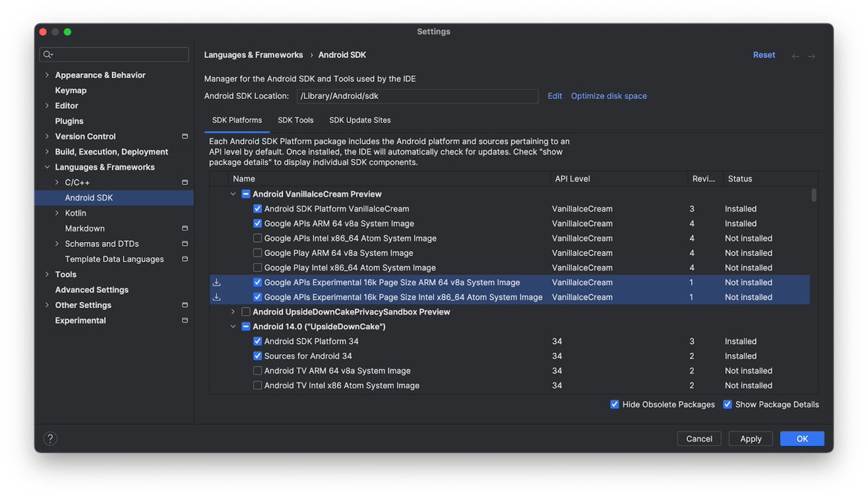Viewport: 868px width, 498px height.
Task: Check Google APIs Intel x86_64 Atom System Image
Action: (258, 239)
